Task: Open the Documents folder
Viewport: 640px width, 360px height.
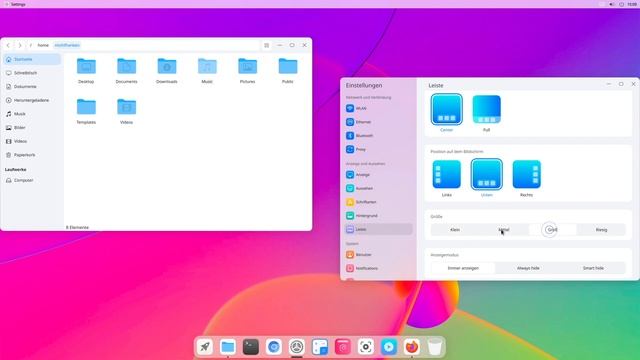Action: pos(127,71)
